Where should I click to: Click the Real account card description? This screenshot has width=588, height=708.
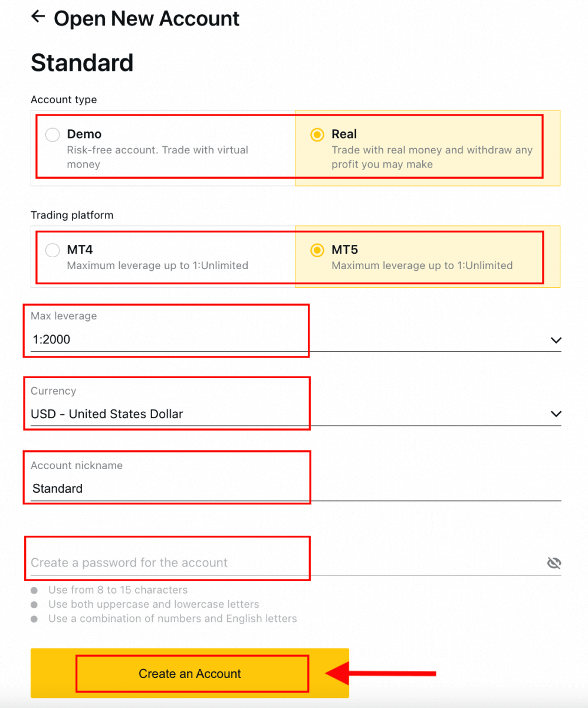point(432,157)
